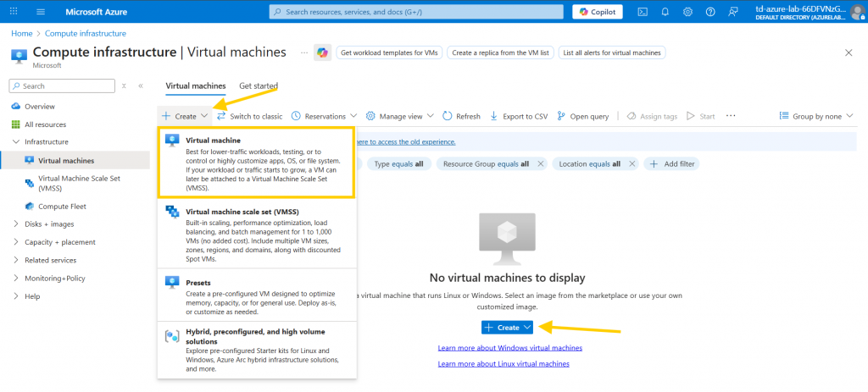This screenshot has width=868, height=392.
Task: Open the Azure portal apps grid icon
Action: (14, 11)
